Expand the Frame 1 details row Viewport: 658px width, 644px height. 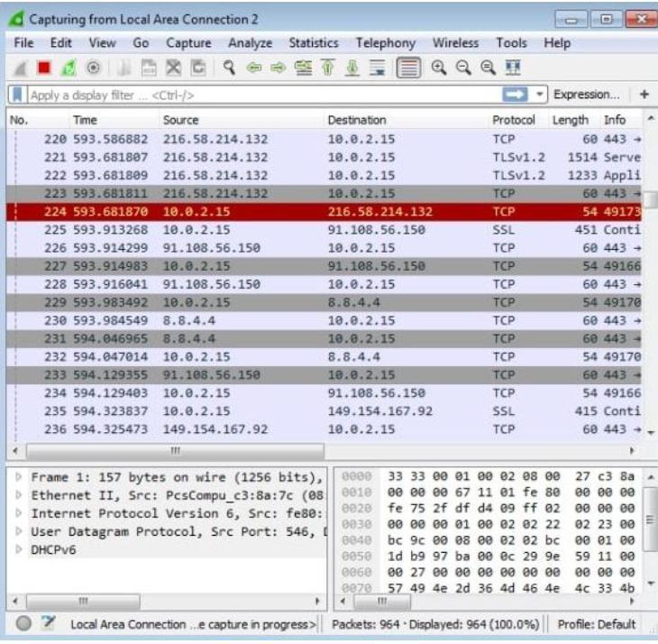coord(18,477)
